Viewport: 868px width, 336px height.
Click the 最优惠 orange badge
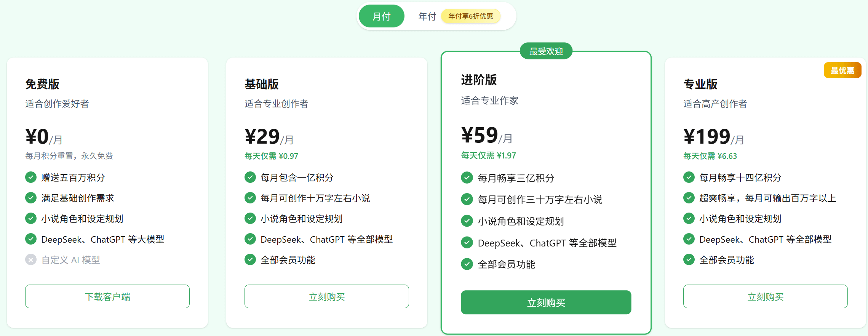[x=842, y=70]
